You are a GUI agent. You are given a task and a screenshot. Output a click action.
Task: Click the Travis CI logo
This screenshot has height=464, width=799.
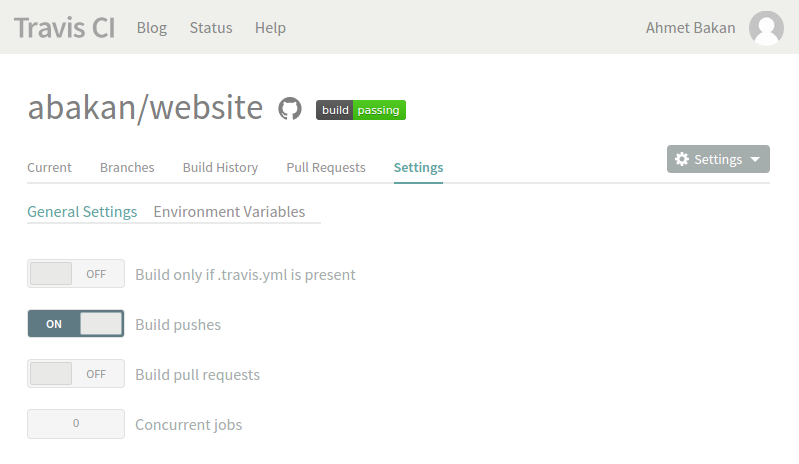[x=65, y=27]
